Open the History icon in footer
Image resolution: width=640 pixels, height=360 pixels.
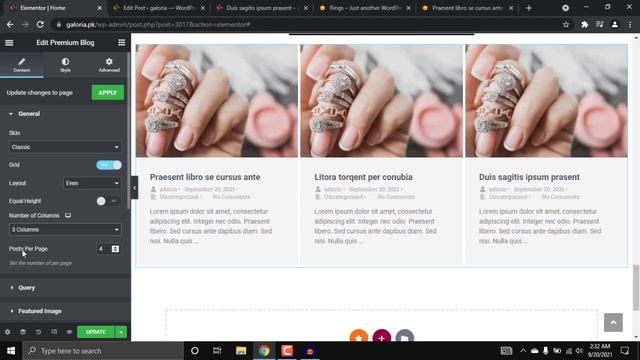point(38,332)
